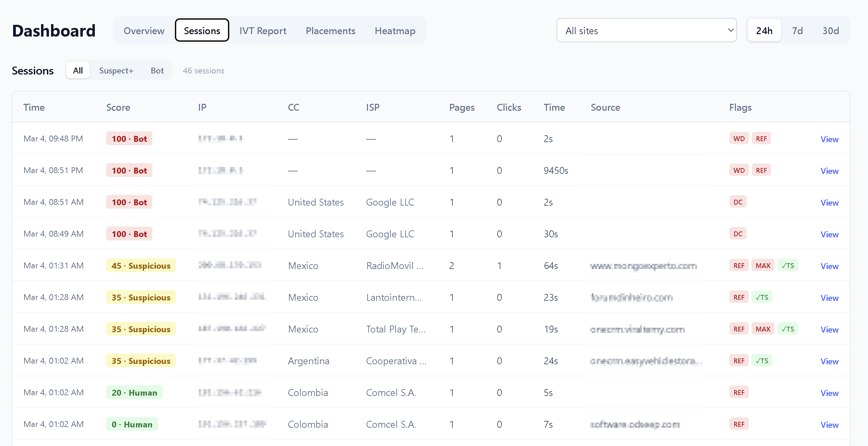This screenshot has width=868, height=446.
Task: Filter sessions by Suspect+
Action: pyautogui.click(x=116, y=70)
